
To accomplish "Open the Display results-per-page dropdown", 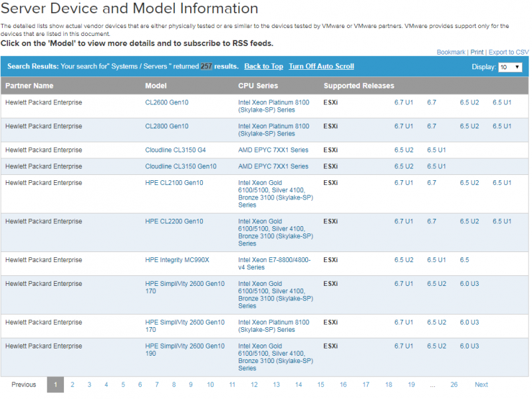I will [510, 67].
